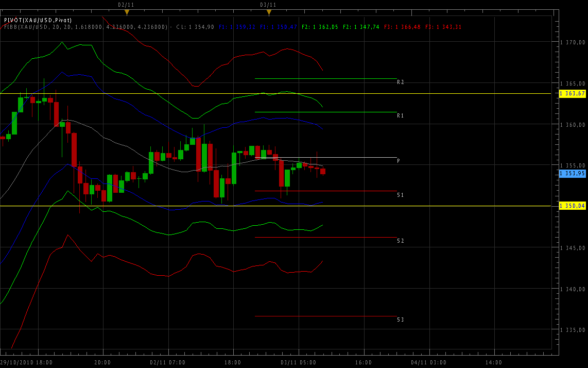Click the 1 370,00 price axis label
Viewport: 588px width, 368px height.
(572, 43)
